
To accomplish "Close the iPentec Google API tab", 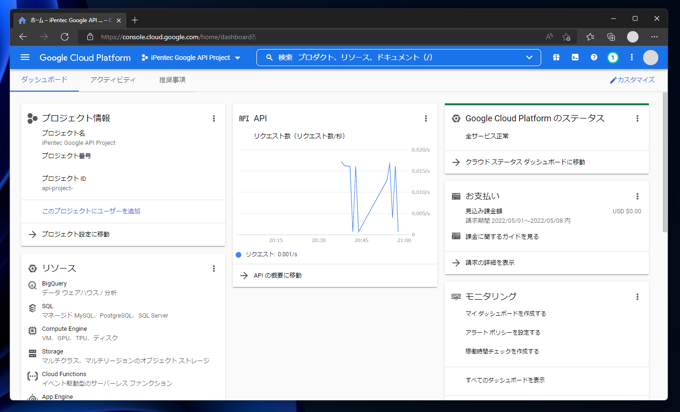I will click(x=119, y=20).
